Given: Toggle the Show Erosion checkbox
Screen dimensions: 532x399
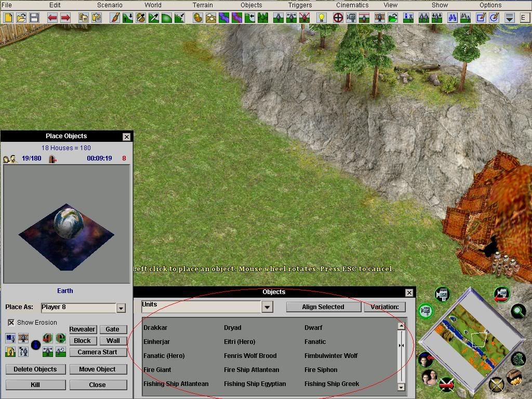Looking at the screenshot, I should [x=11, y=323].
